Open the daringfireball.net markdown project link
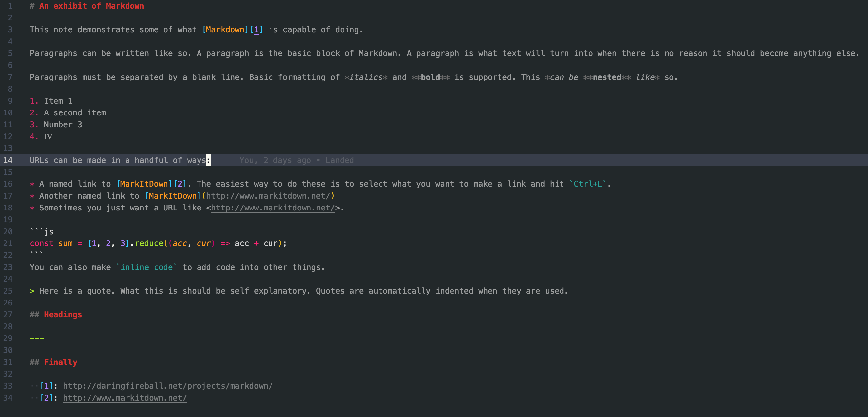This screenshot has height=417, width=868. pyautogui.click(x=167, y=386)
